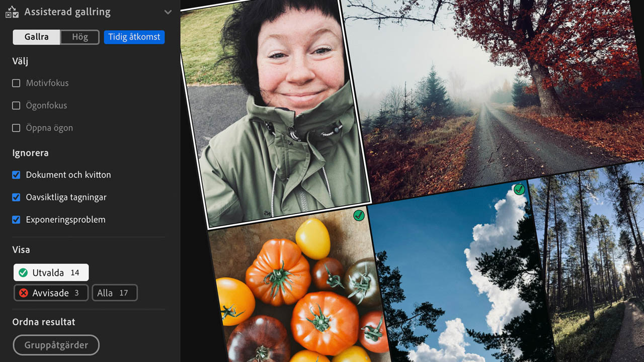Click green checkmark on tomatoes photo
The height and width of the screenshot is (362, 644).
[359, 215]
